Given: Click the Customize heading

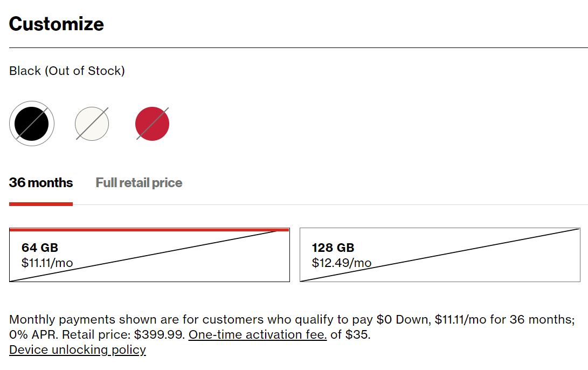Looking at the screenshot, I should [57, 24].
